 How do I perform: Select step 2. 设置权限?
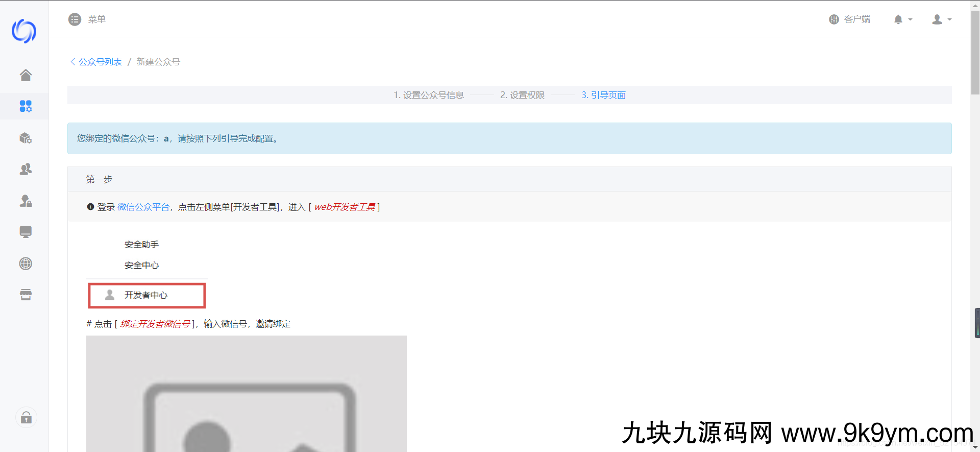(x=522, y=95)
